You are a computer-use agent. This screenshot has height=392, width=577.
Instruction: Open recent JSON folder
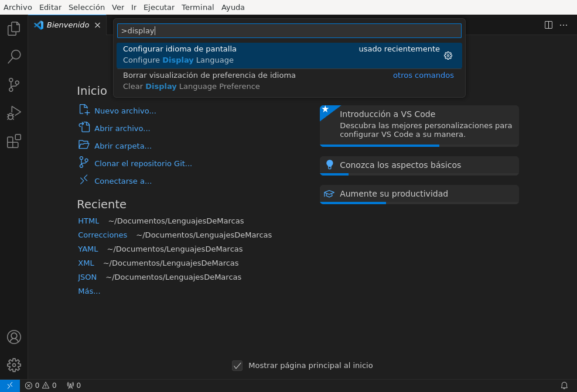(87, 277)
